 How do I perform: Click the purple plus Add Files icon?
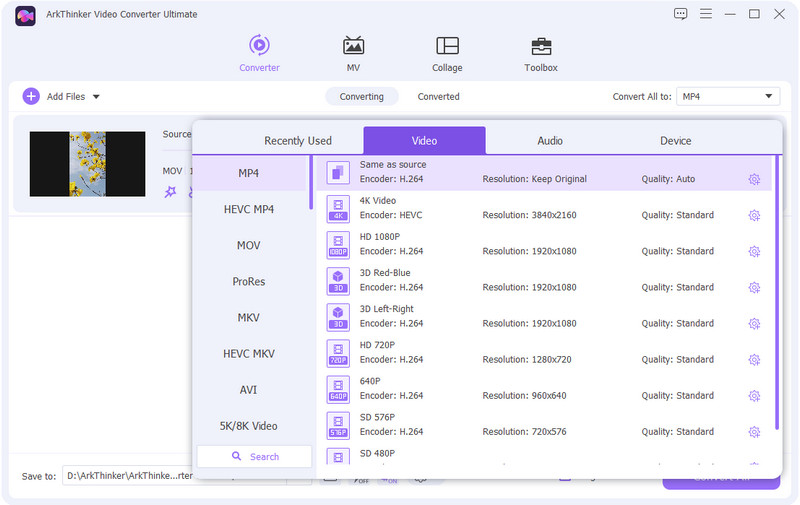[31, 96]
